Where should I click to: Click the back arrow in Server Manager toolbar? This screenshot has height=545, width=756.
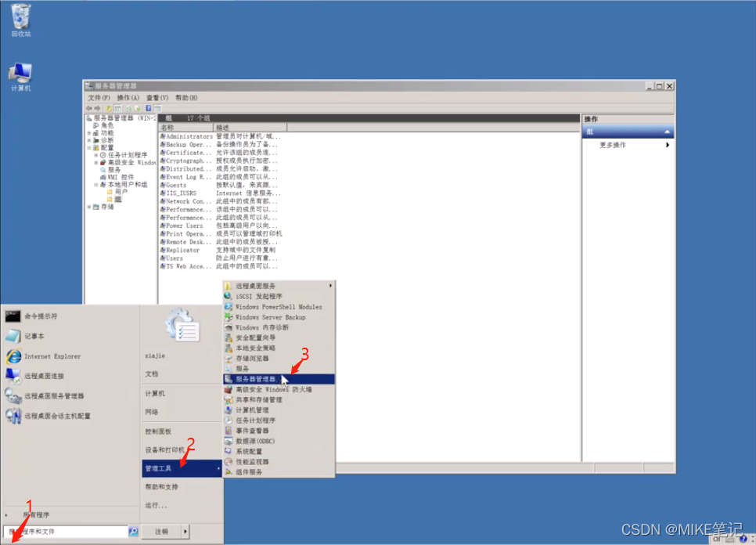click(89, 109)
